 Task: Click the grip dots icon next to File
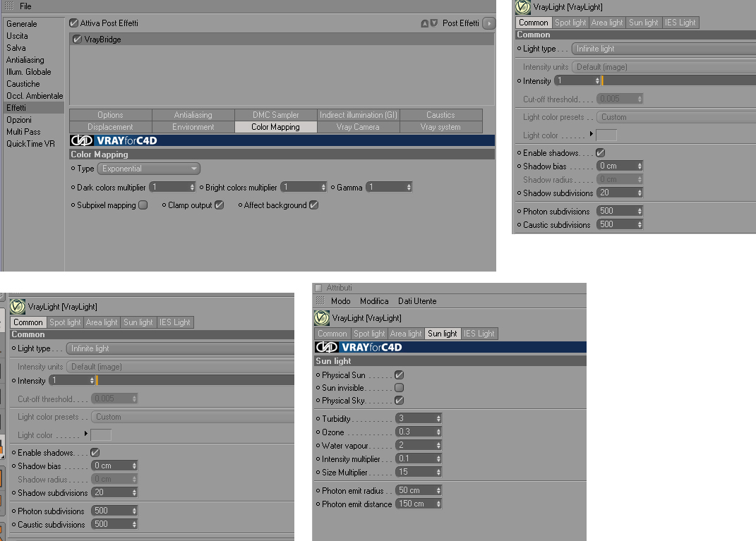tap(9, 6)
